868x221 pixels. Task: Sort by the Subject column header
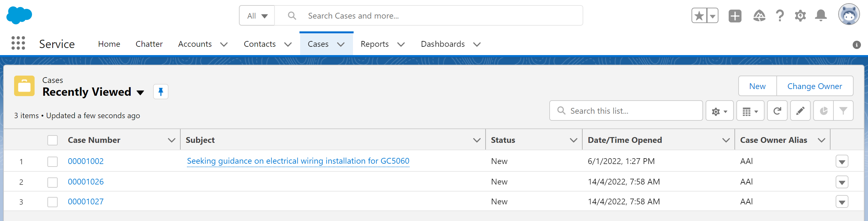pyautogui.click(x=200, y=140)
